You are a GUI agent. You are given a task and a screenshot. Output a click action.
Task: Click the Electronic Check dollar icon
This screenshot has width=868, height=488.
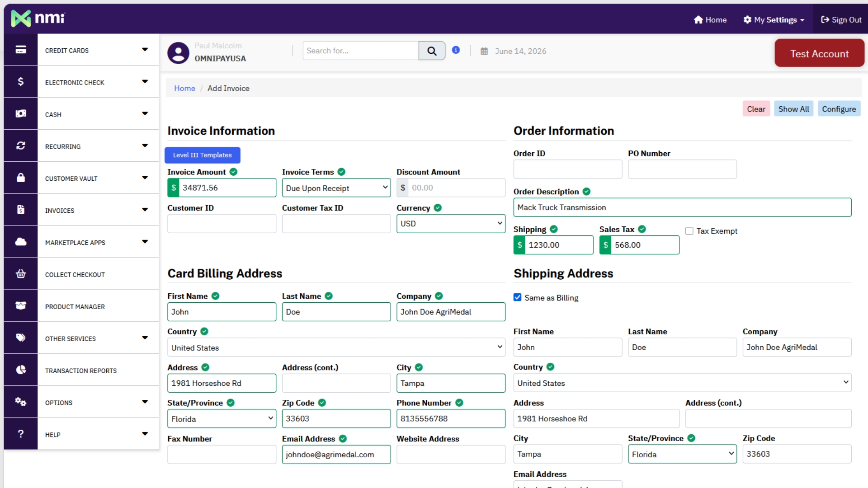click(x=21, y=82)
